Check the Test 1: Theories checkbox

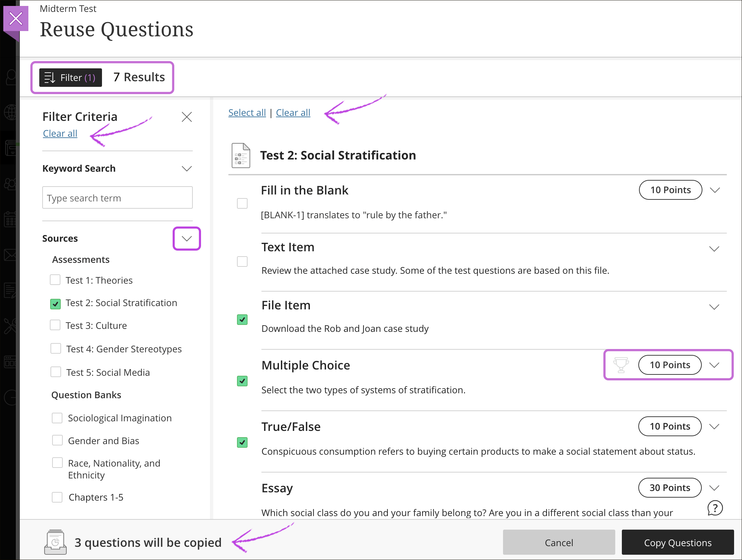(x=55, y=280)
